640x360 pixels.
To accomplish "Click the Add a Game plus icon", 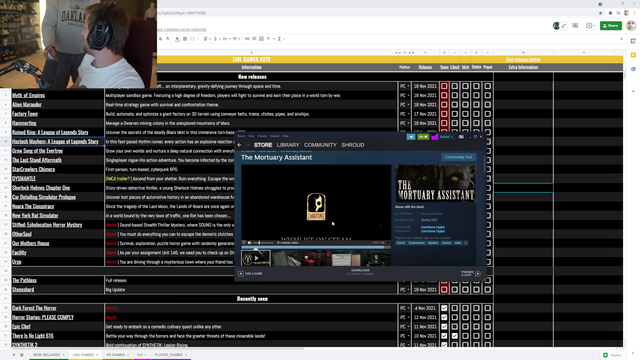I will pyautogui.click(x=241, y=273).
